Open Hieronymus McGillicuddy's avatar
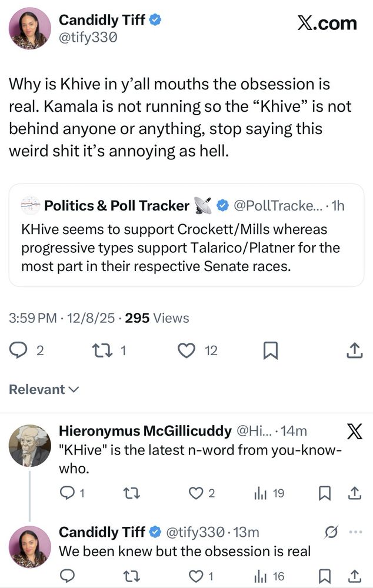Image resolution: width=373 pixels, height=588 pixels. (x=30, y=446)
